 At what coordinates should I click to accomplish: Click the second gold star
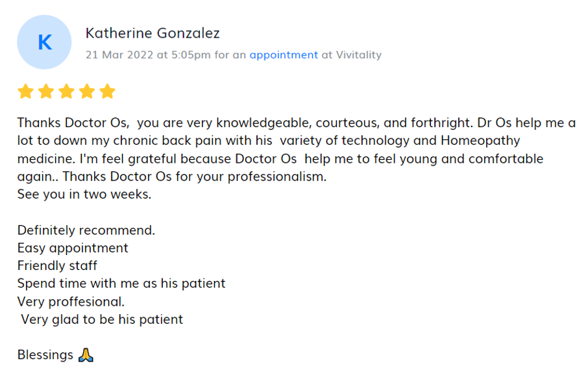coord(46,91)
